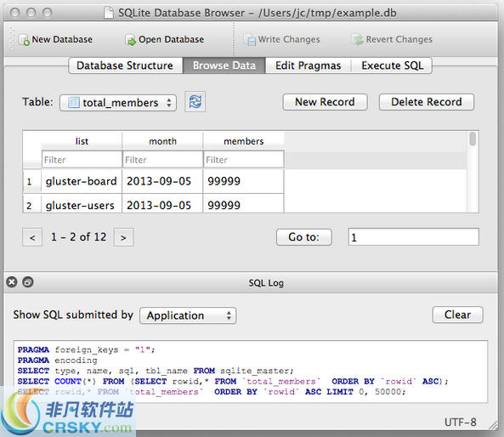This screenshot has width=504, height=437.
Task: Sort by the month column header
Action: click(x=162, y=141)
